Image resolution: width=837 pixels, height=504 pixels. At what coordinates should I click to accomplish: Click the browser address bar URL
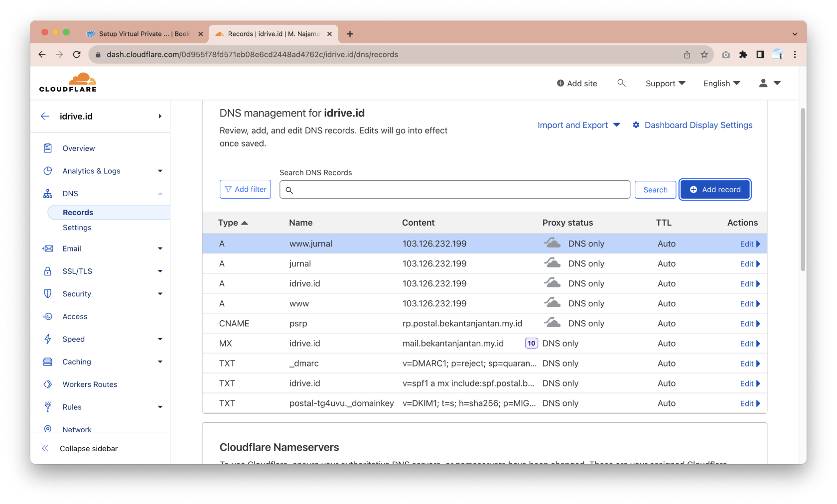click(x=252, y=54)
